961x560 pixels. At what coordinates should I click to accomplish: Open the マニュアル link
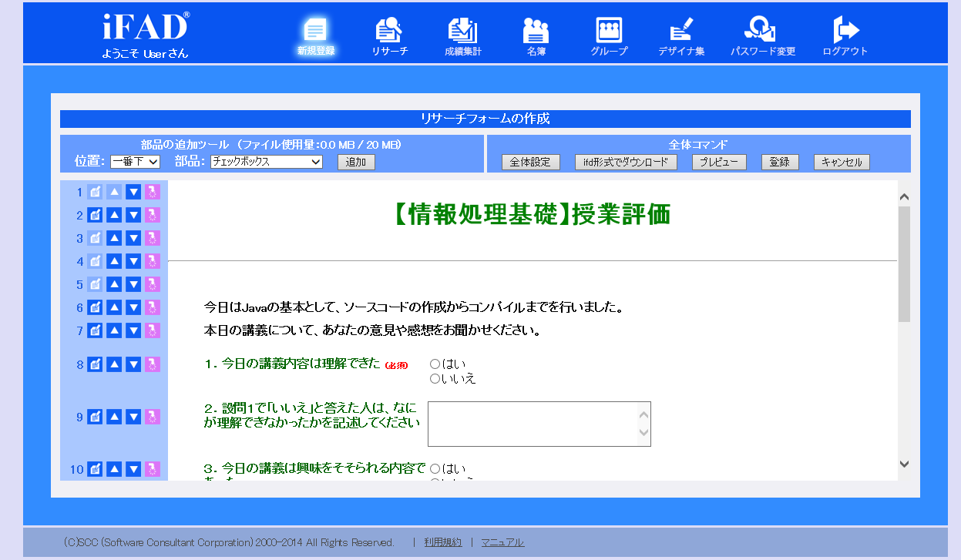[x=502, y=542]
